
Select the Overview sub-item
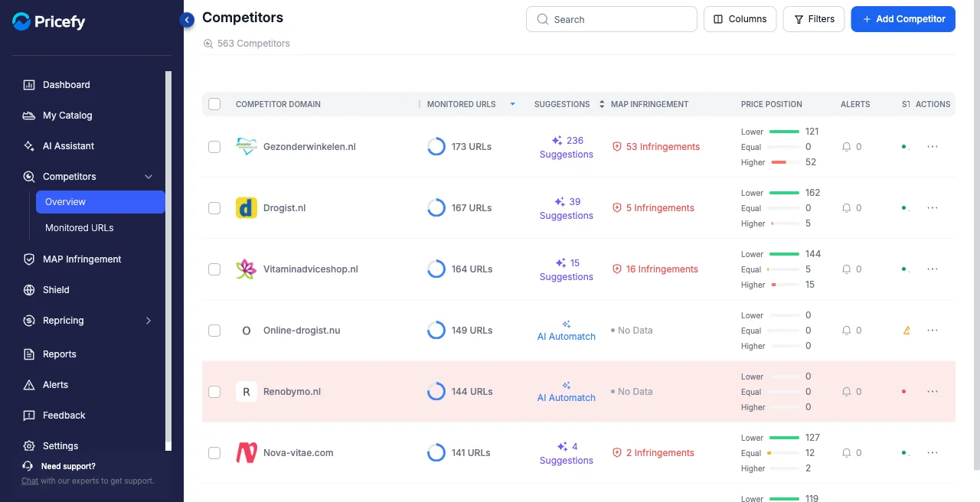[100, 202]
